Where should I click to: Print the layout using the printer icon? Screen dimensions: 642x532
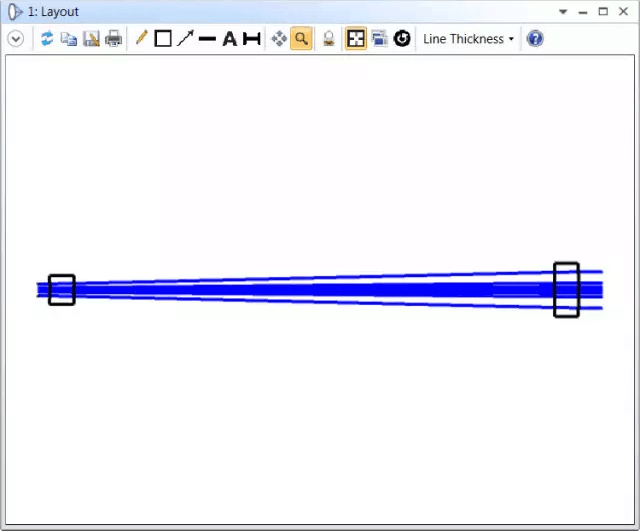(114, 39)
